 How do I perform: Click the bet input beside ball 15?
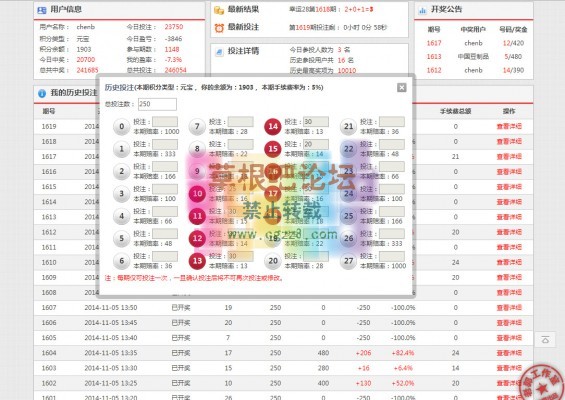pyautogui.click(x=316, y=144)
